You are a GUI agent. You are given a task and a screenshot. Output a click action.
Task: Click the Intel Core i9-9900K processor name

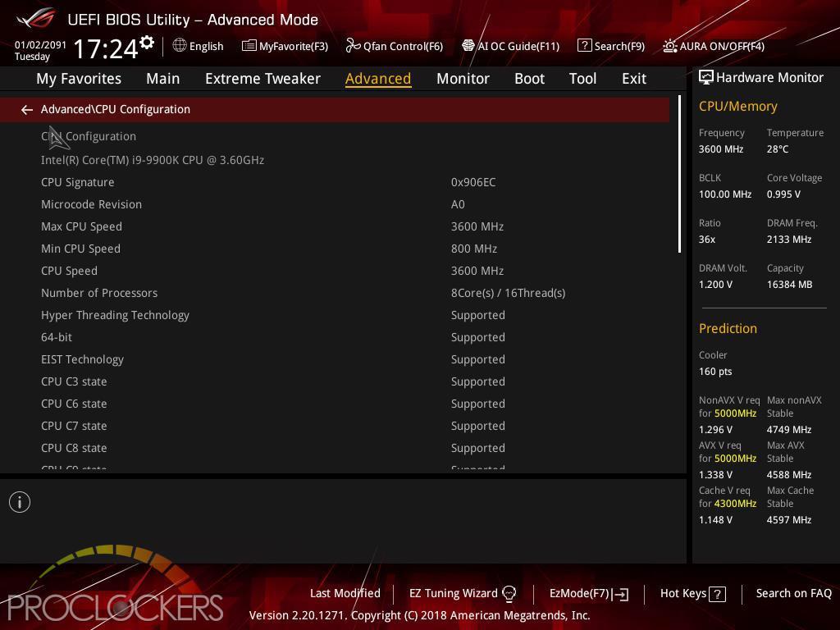click(x=153, y=160)
